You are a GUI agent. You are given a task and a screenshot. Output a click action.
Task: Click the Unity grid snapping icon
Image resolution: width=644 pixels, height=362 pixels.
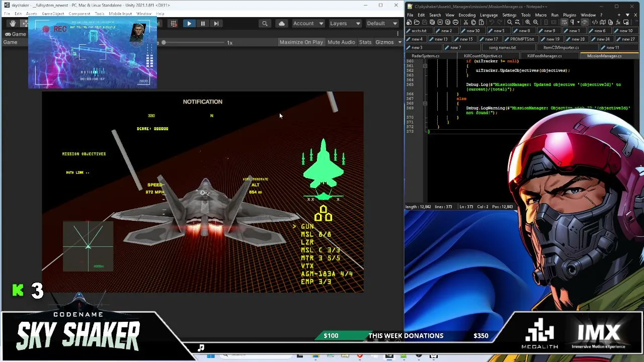tap(174, 23)
